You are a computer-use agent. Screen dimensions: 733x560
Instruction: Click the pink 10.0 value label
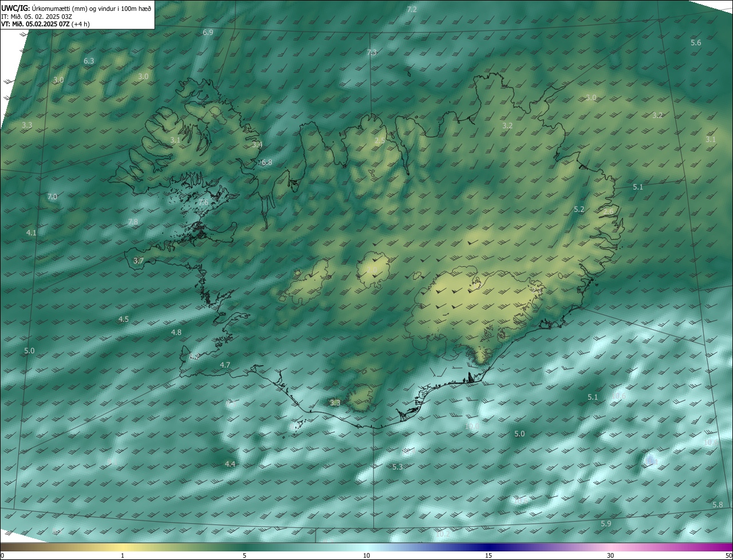pyautogui.click(x=472, y=427)
